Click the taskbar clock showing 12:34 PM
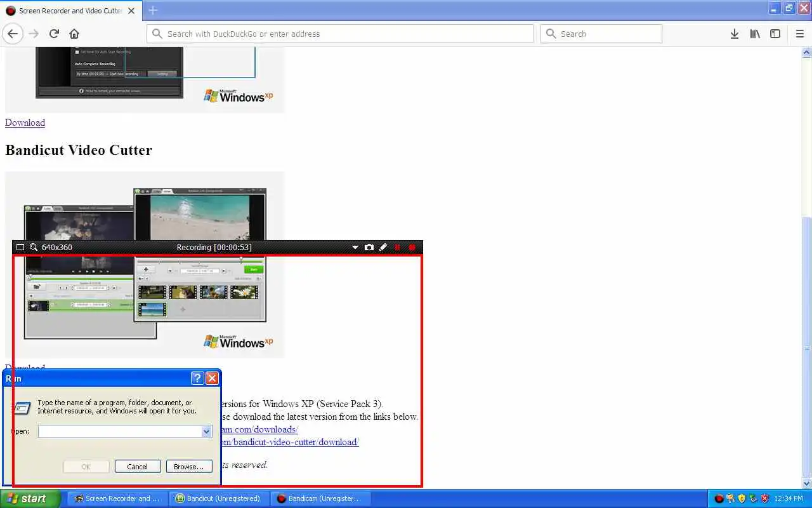Screen dimensions: 812x508 coord(789,499)
